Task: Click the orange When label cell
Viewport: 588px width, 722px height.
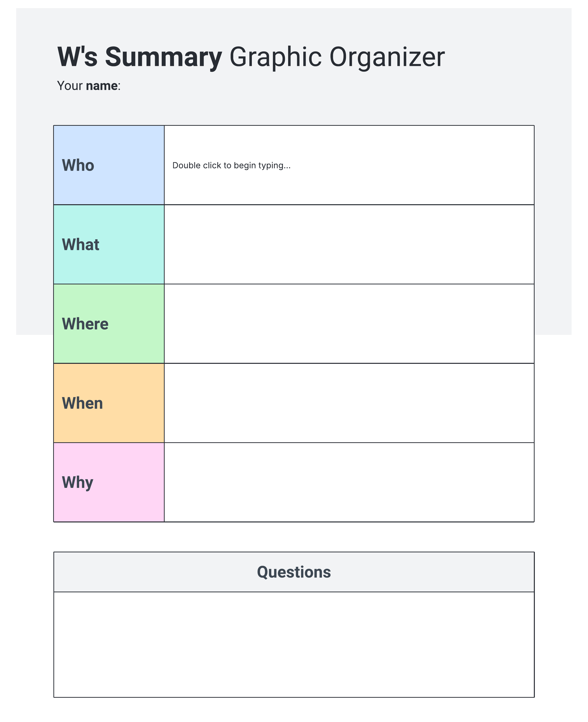Action: point(109,403)
